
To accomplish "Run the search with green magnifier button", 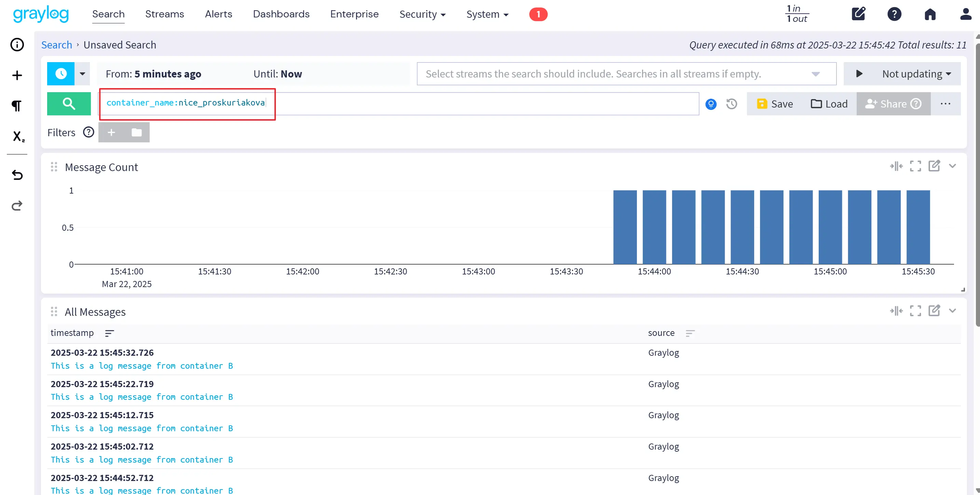I will tap(69, 103).
